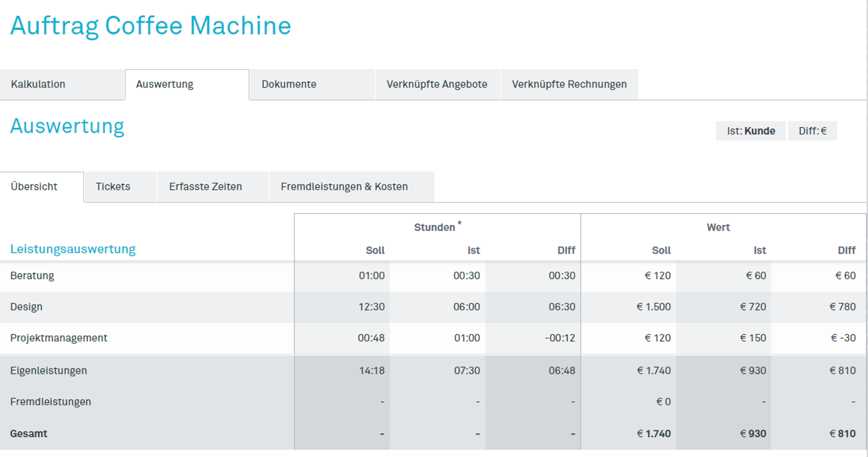Click the Auswertung section heading
Screen dimensions: 868x457
(x=67, y=127)
